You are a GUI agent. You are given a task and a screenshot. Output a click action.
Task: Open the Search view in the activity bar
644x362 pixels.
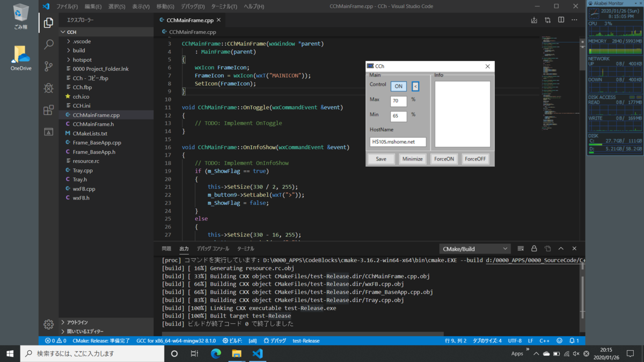pos(48,45)
